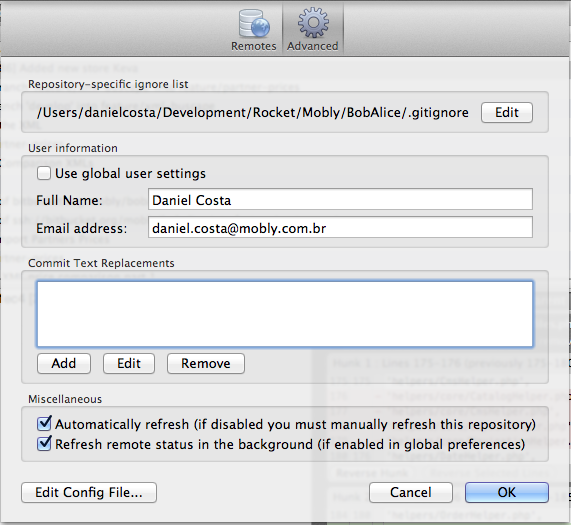Click into the Full Name field

(x=340, y=200)
